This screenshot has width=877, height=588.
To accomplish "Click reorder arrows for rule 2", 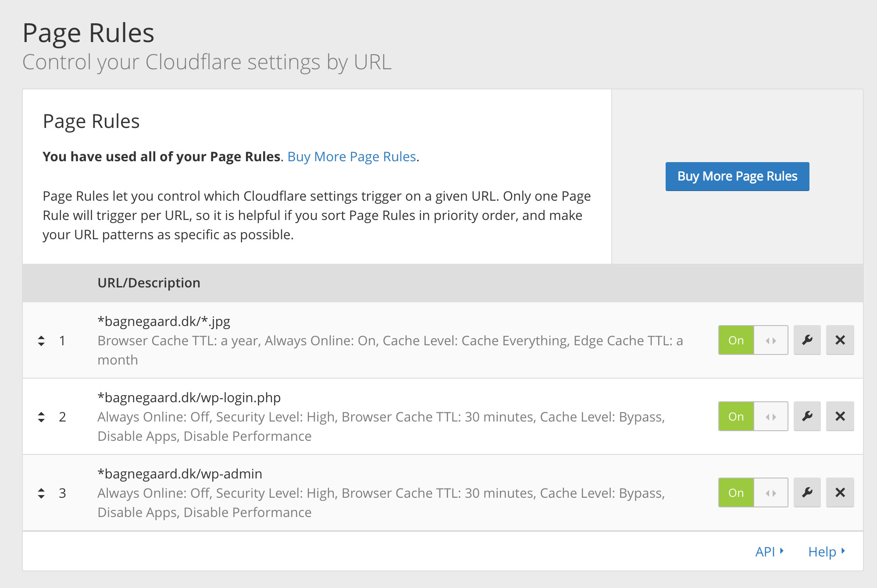I will pyautogui.click(x=41, y=417).
